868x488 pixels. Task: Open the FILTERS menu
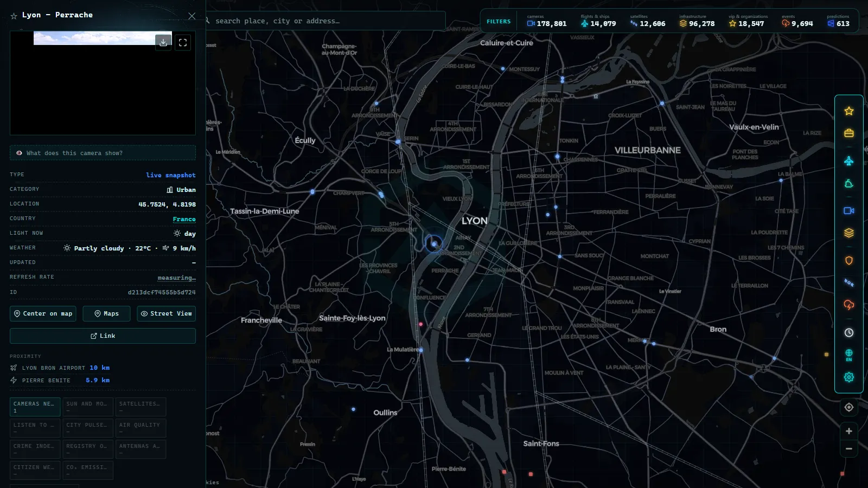pos(499,21)
